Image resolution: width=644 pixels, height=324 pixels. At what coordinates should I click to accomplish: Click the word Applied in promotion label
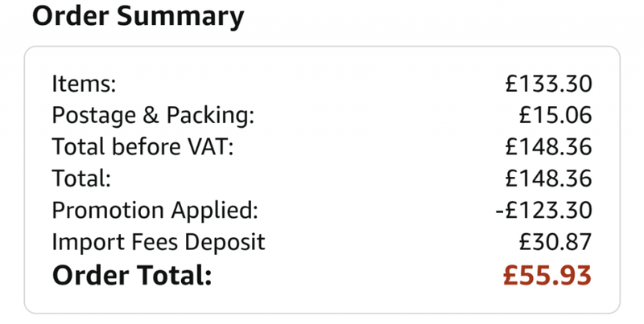coord(214,211)
